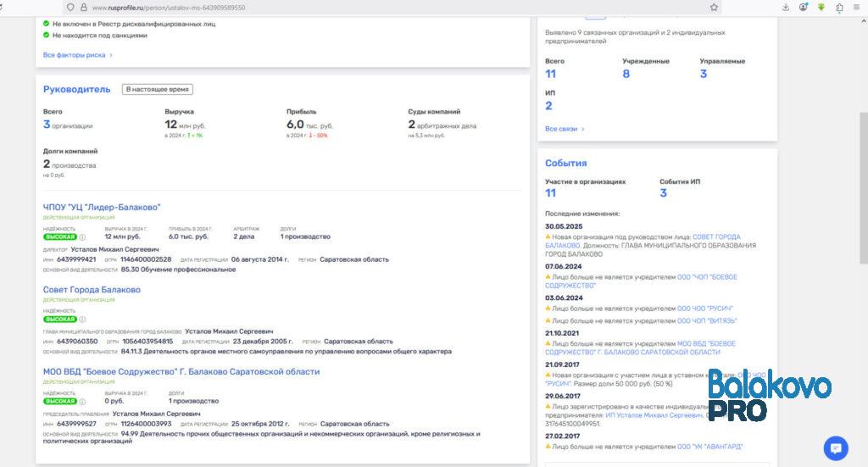
Task: Bookmark this page with the star icon
Action: pos(714,7)
